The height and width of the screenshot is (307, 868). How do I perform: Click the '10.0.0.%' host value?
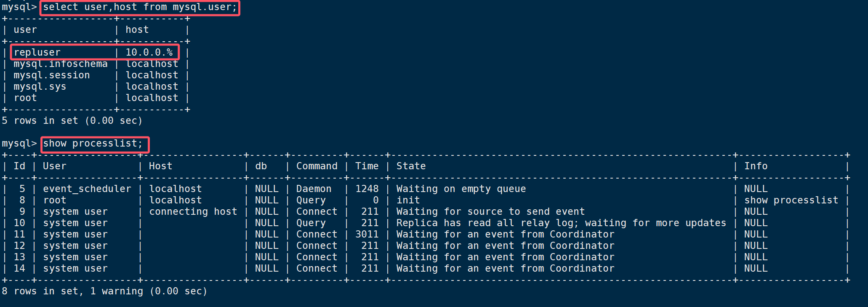149,52
